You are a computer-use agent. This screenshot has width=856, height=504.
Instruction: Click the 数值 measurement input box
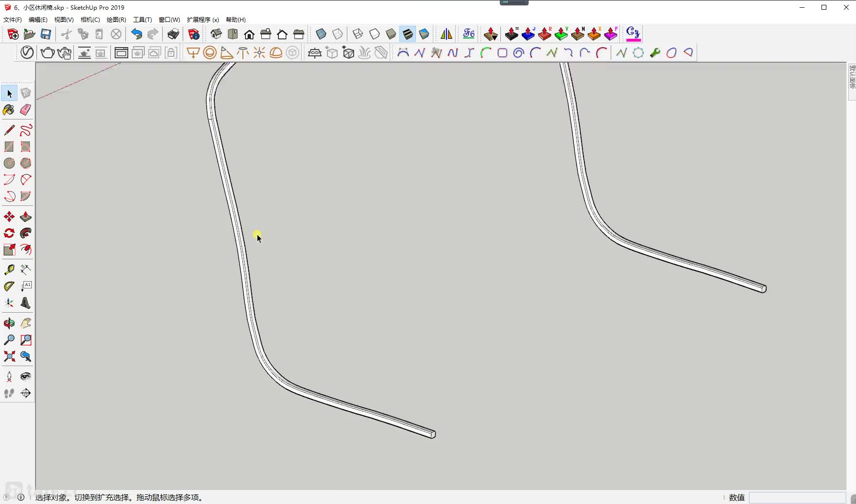pyautogui.click(x=797, y=498)
